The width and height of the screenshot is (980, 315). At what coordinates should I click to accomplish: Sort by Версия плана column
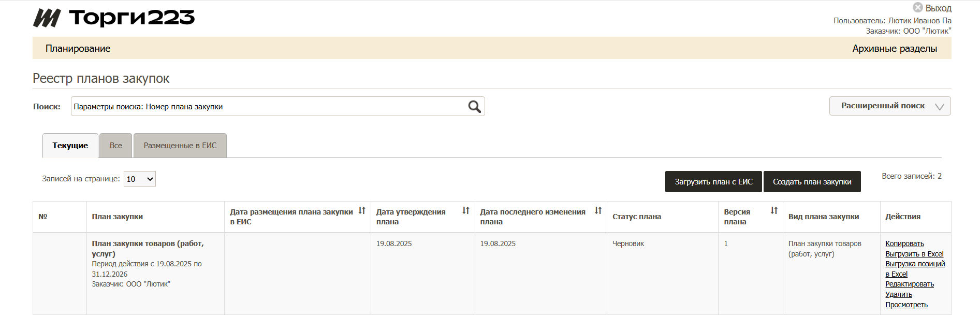[774, 211]
